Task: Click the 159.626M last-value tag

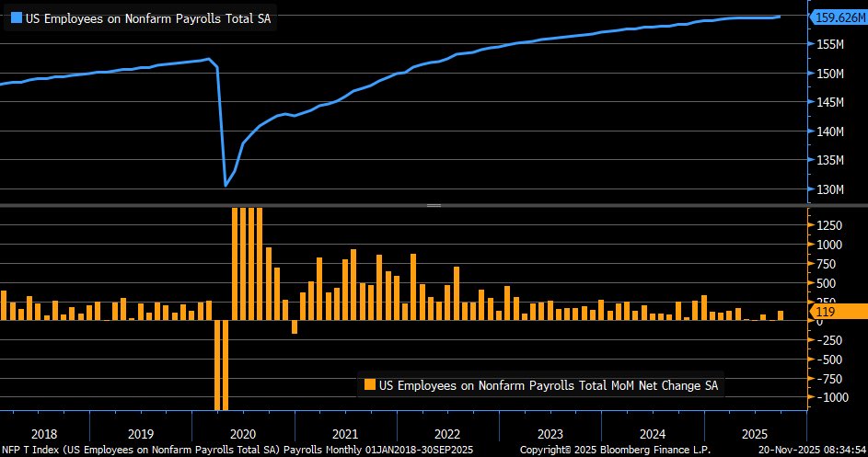Action: (838, 17)
